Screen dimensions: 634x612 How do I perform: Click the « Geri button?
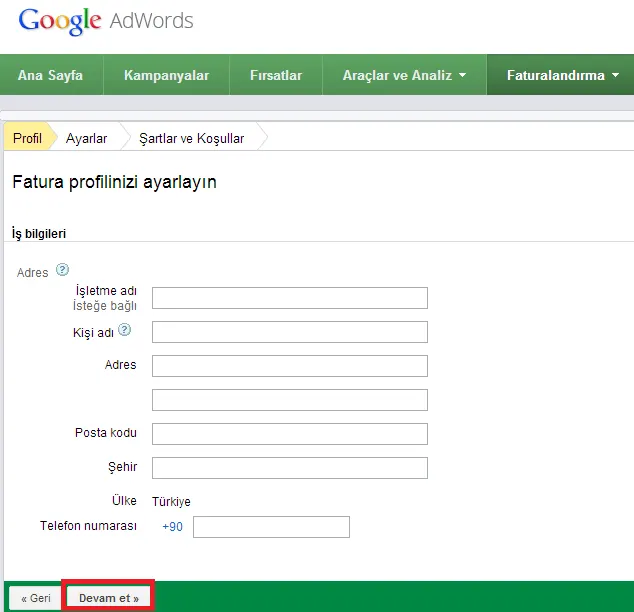36,598
